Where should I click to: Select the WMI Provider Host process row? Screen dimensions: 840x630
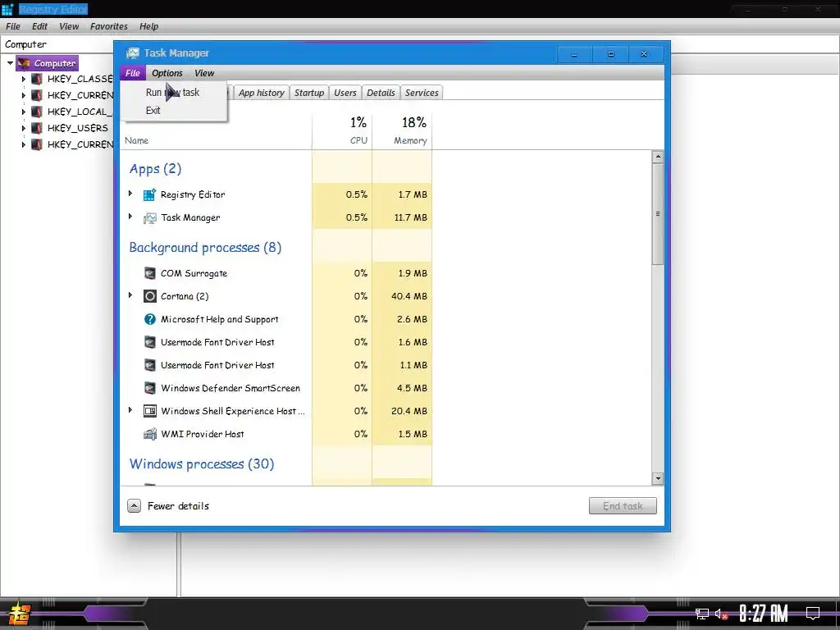click(276, 434)
